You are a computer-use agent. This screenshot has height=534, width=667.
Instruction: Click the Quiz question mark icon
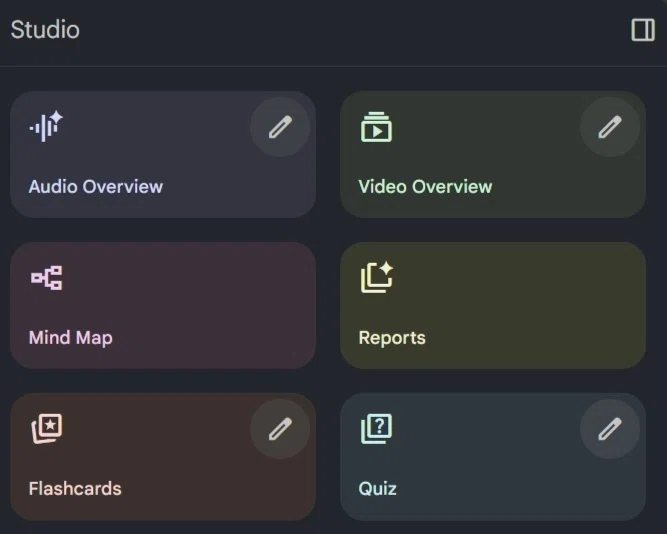[376, 428]
